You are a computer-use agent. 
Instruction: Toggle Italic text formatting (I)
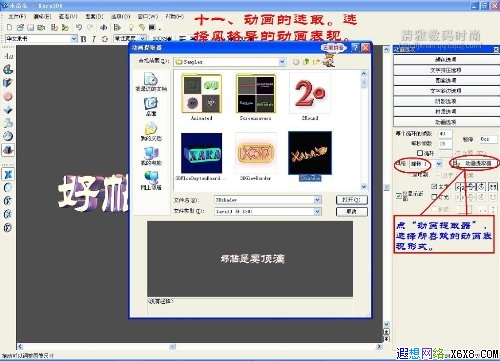click(94, 39)
